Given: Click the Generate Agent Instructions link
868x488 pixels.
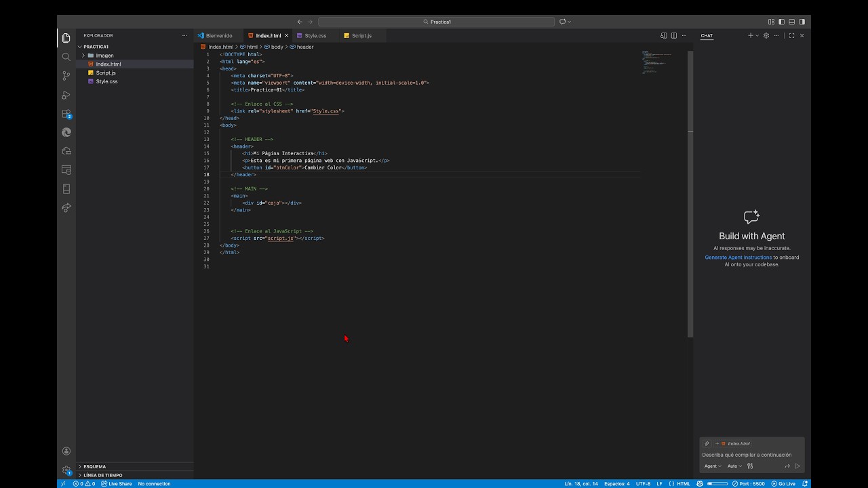Looking at the screenshot, I should tap(738, 258).
